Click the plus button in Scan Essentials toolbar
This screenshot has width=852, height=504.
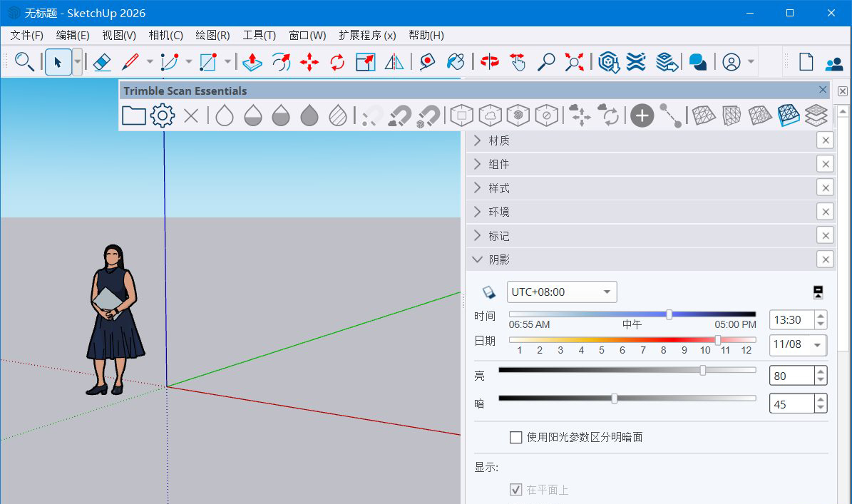coord(641,114)
